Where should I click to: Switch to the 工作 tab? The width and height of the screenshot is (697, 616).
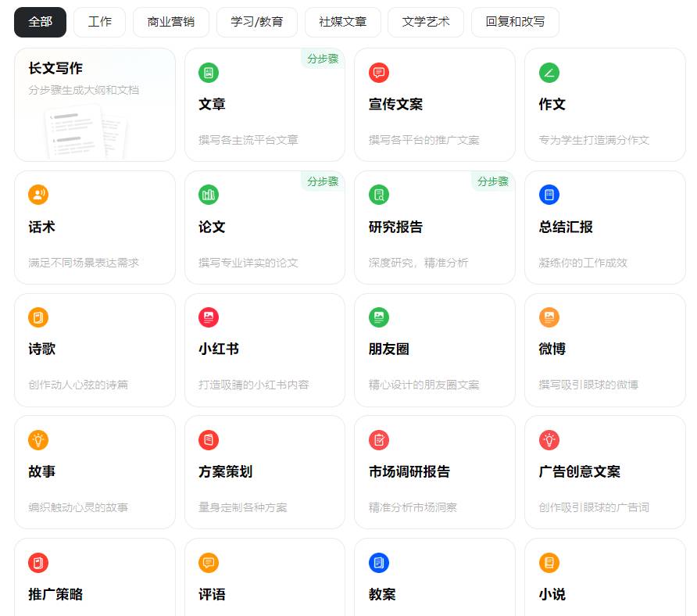pos(99,22)
